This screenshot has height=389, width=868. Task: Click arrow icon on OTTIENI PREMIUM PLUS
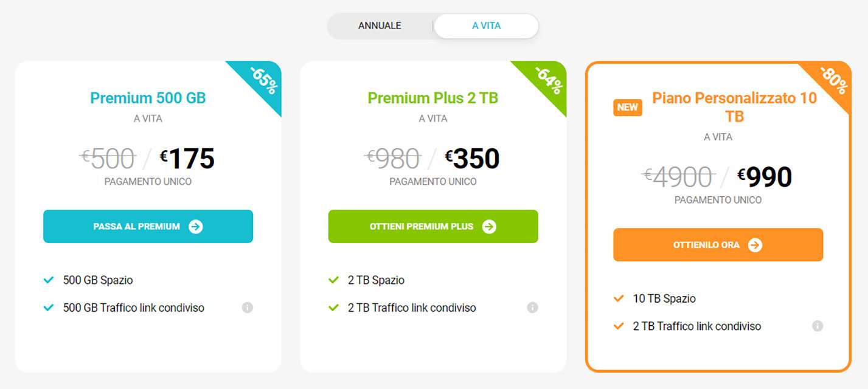coord(489,227)
